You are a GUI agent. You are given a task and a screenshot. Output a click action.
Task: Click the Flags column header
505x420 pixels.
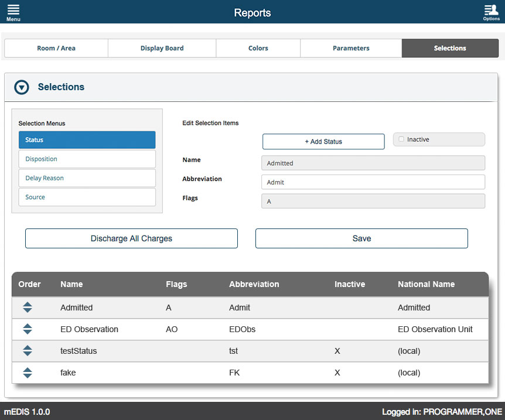click(x=176, y=284)
